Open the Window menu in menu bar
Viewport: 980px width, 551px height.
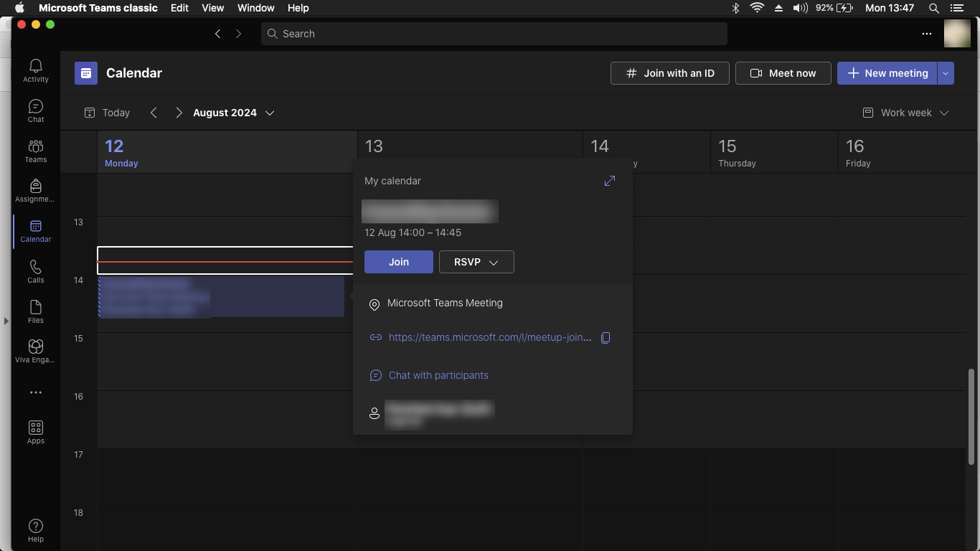[x=255, y=8]
